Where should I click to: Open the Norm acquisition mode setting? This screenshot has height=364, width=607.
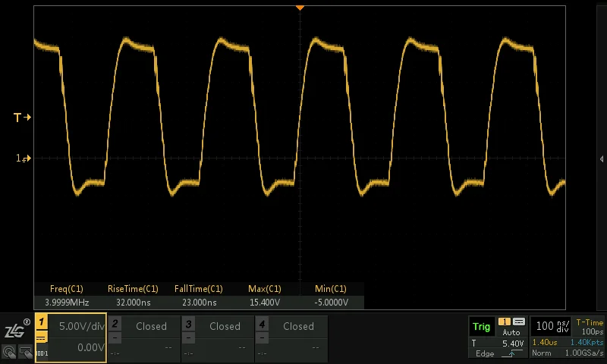click(541, 353)
